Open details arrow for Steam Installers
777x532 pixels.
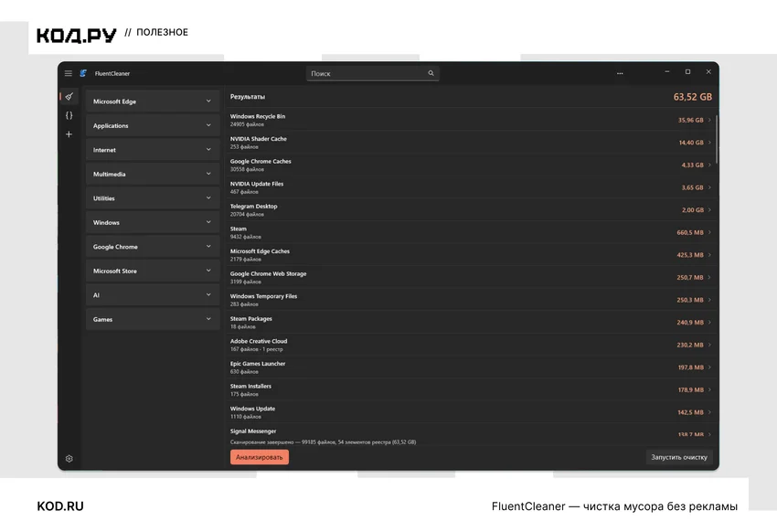(709, 389)
